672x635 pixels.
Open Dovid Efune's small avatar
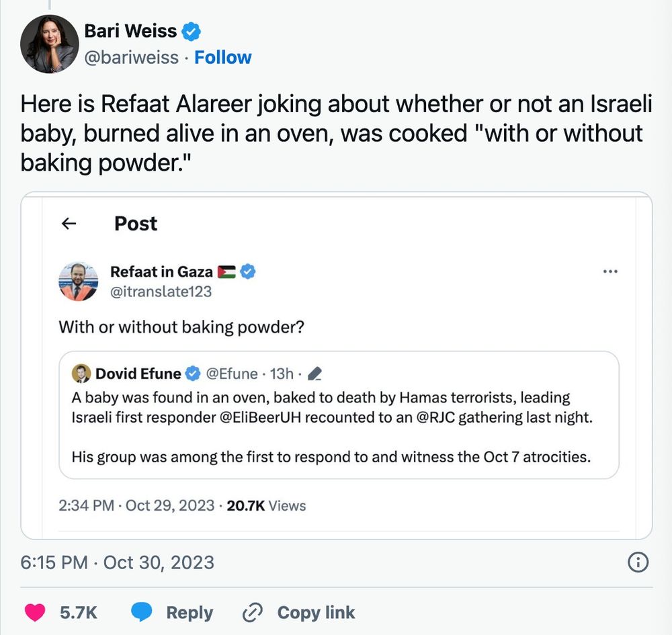click(81, 373)
